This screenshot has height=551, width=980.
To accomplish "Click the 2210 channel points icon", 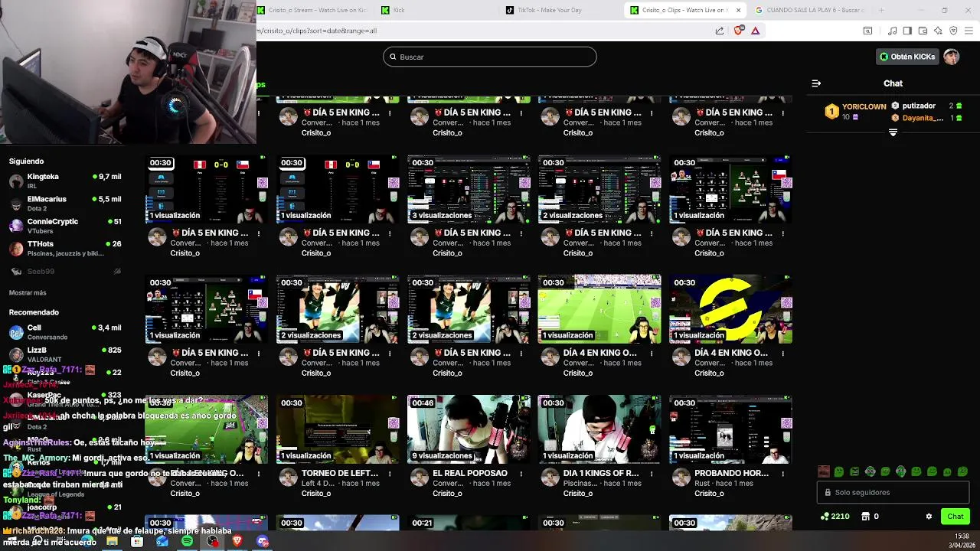I will click(825, 517).
